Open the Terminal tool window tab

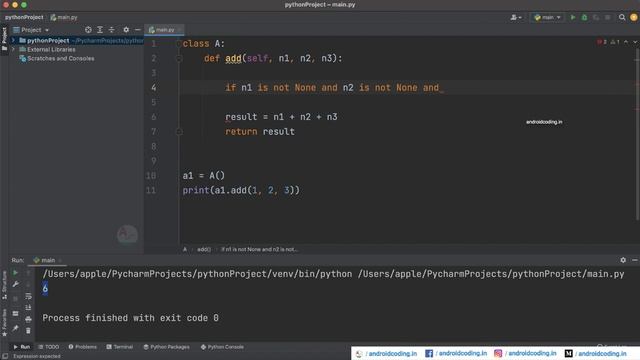tap(120, 347)
